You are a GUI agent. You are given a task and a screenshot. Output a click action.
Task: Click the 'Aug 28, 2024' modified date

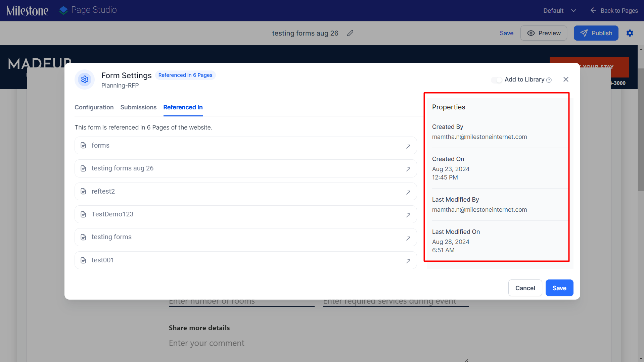451,242
